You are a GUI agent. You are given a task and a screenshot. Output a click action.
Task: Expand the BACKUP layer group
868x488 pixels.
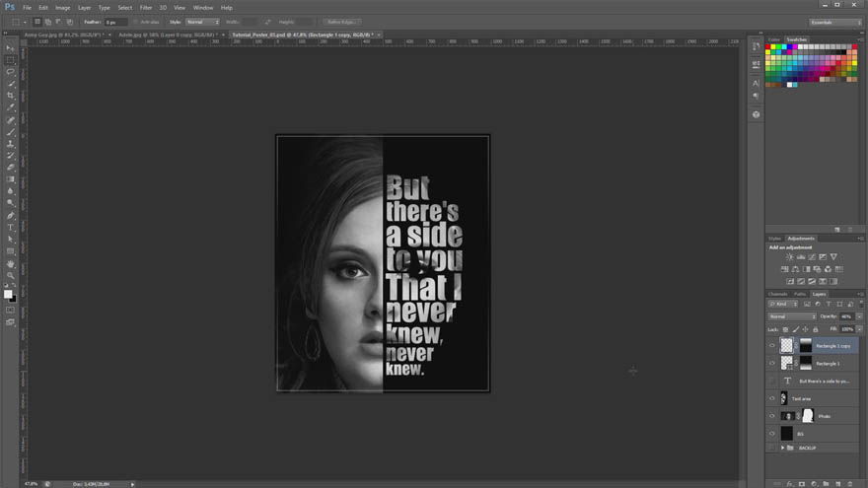(x=783, y=448)
